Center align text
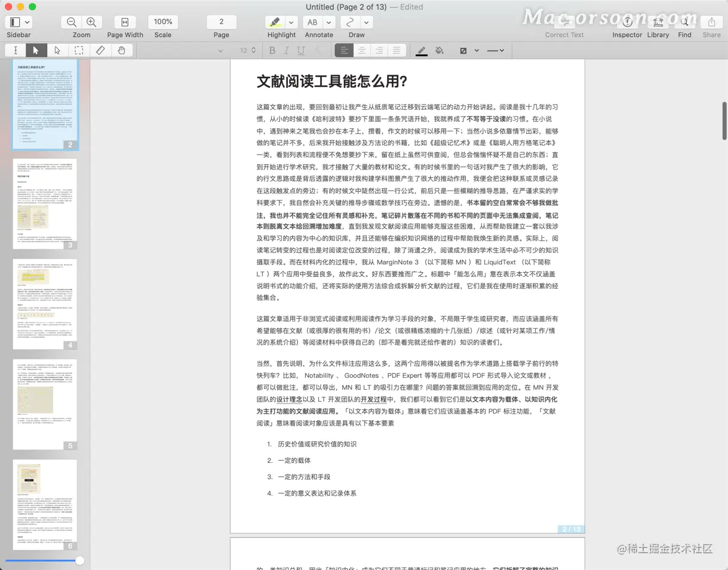This screenshot has width=728, height=570. point(362,51)
